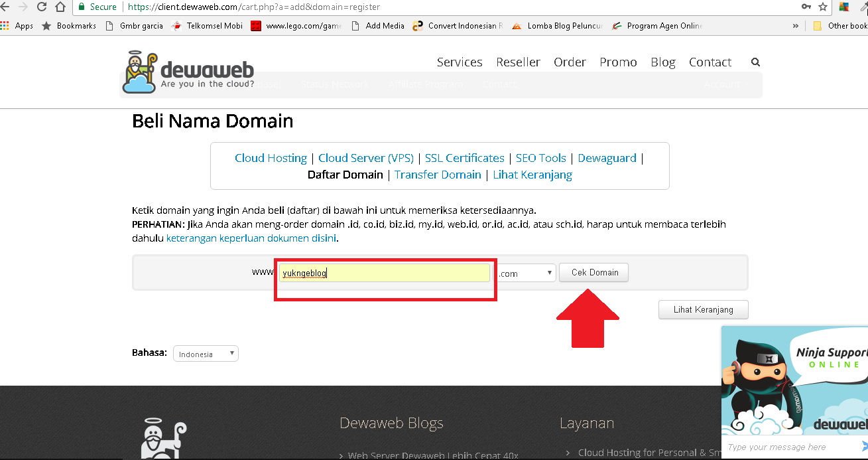The height and width of the screenshot is (460, 868).
Task: Open the Telkomsel Mobi bookmark
Action: [x=208, y=26]
